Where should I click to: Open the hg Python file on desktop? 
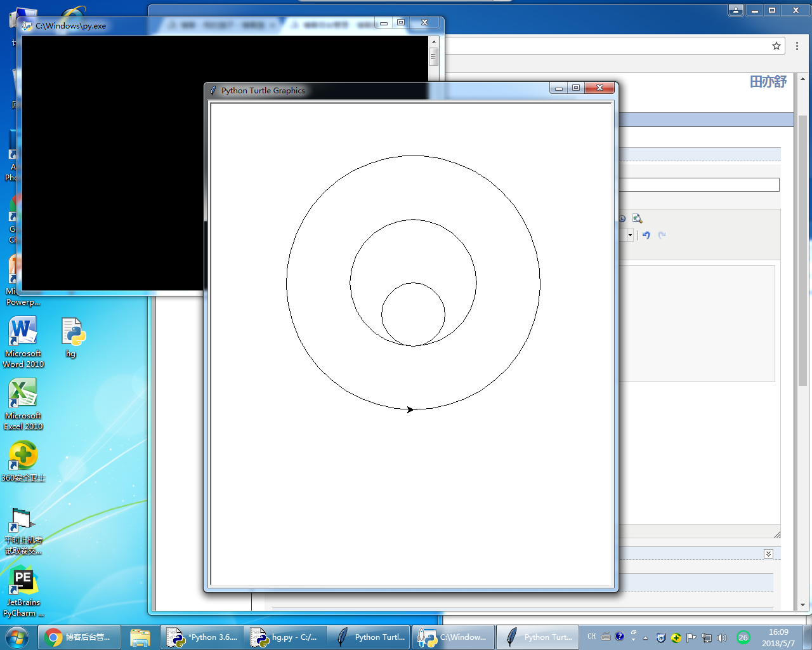pyautogui.click(x=73, y=333)
